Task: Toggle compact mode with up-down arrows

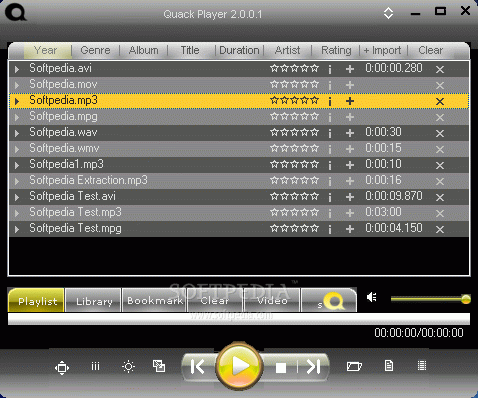Action: pos(388,13)
